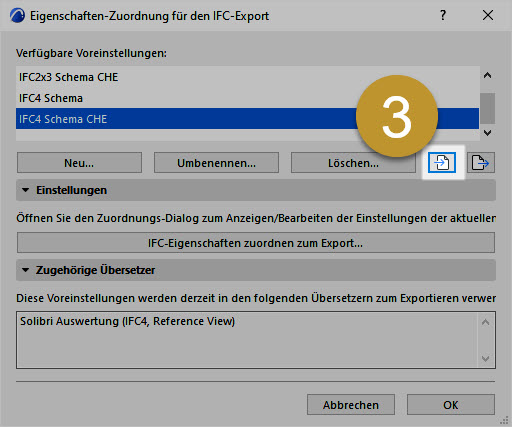Click preset list scroll up arrow
Screen dimensions: 512x427
click(487, 75)
